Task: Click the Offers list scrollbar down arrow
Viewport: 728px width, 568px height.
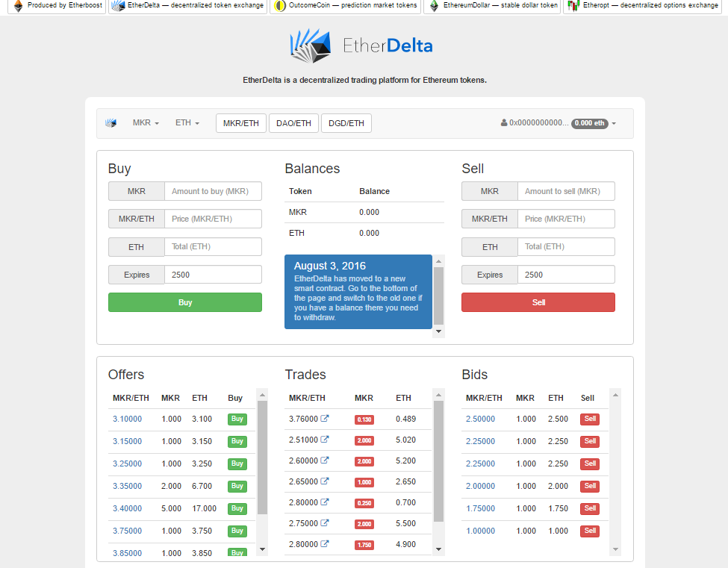Action: (262, 549)
